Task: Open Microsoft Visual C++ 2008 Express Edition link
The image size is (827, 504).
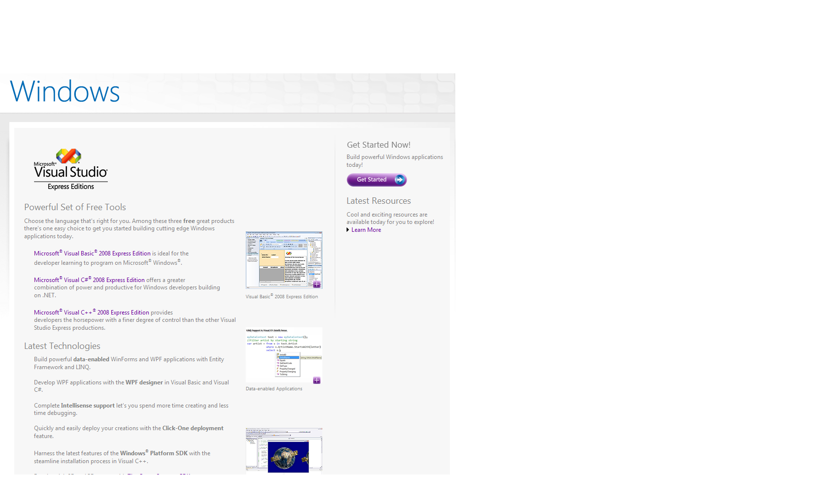Action: [x=91, y=313]
